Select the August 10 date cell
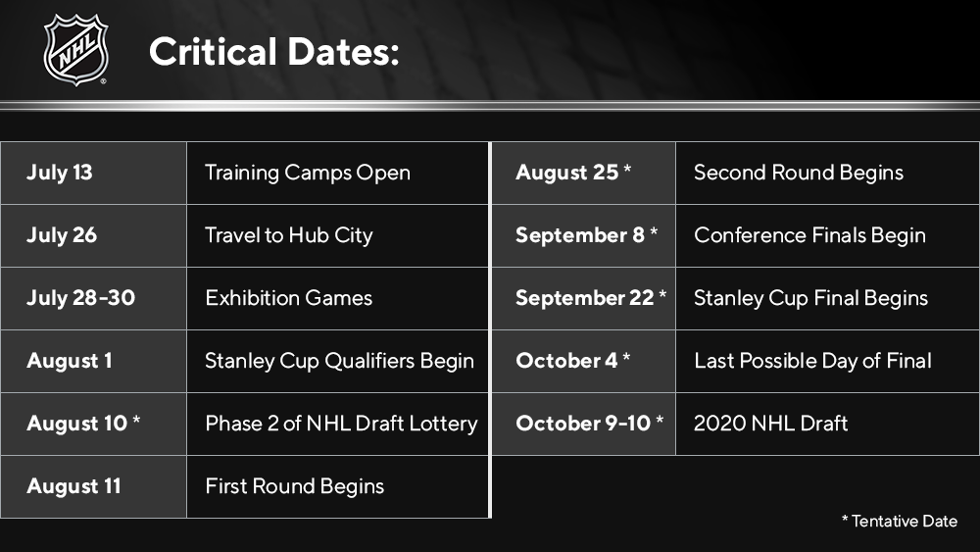 point(94,424)
